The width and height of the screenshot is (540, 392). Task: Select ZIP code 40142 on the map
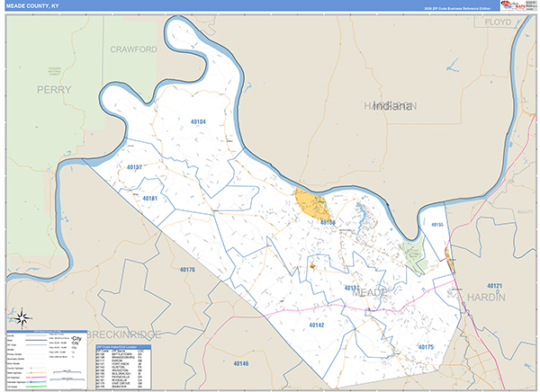click(316, 325)
